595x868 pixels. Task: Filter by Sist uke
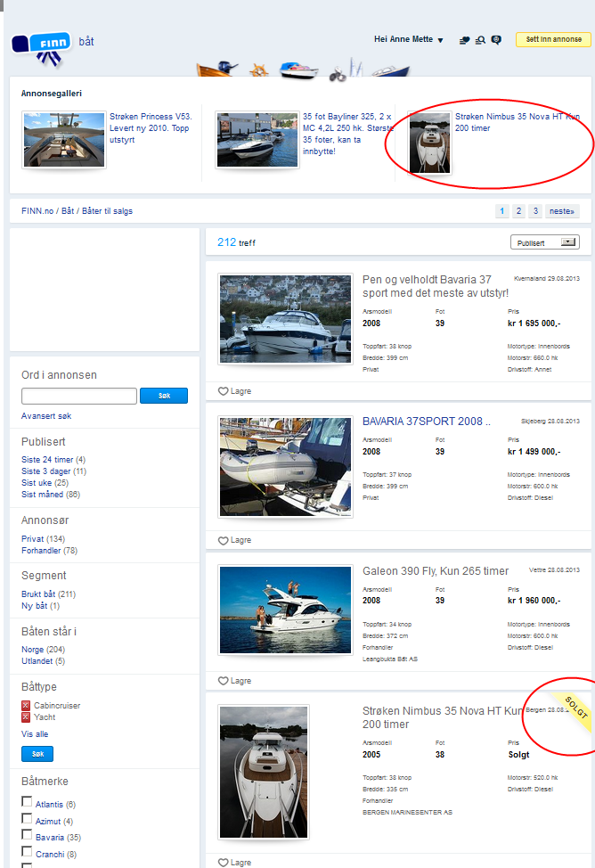37,483
